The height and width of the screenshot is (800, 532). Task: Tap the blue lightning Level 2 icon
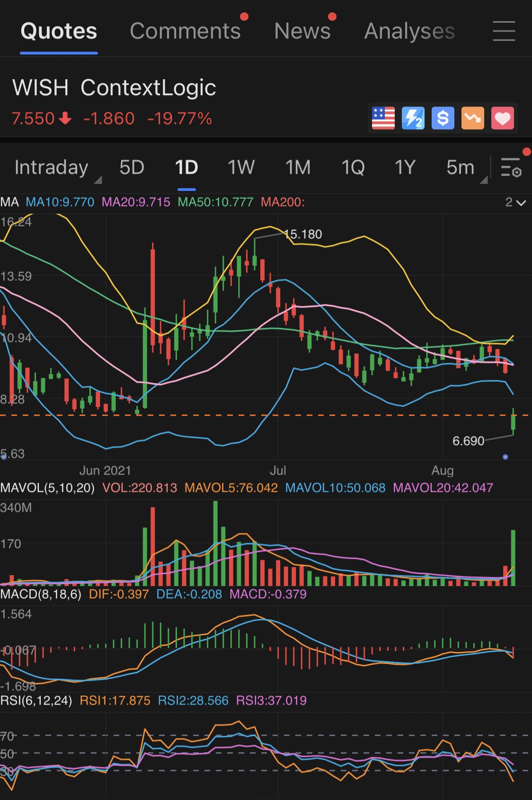tap(413, 118)
